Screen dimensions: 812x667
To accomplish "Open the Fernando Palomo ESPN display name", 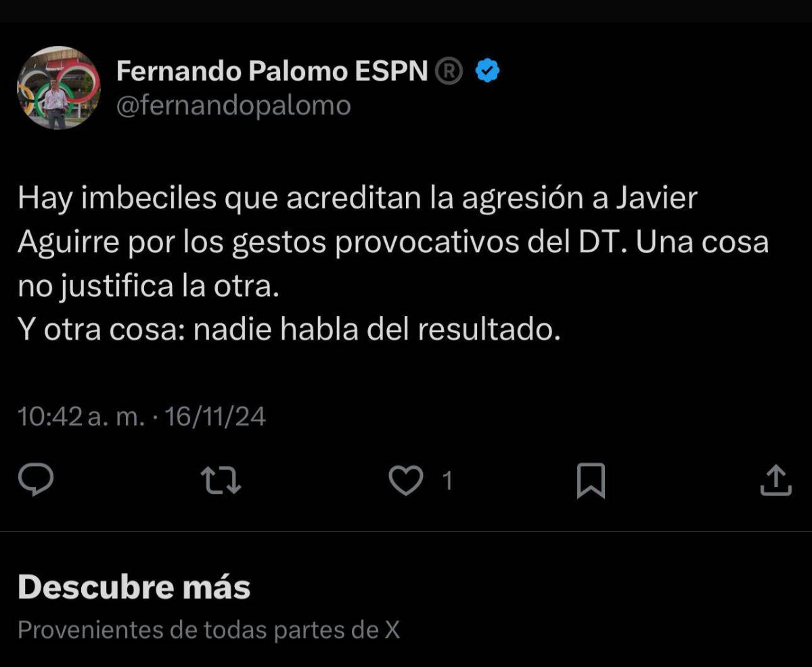I will tap(272, 71).
